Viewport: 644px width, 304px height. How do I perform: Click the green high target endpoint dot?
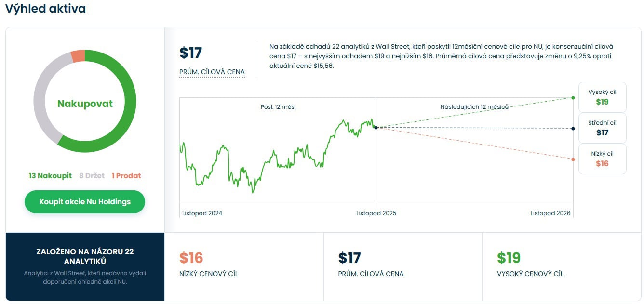[x=573, y=98]
